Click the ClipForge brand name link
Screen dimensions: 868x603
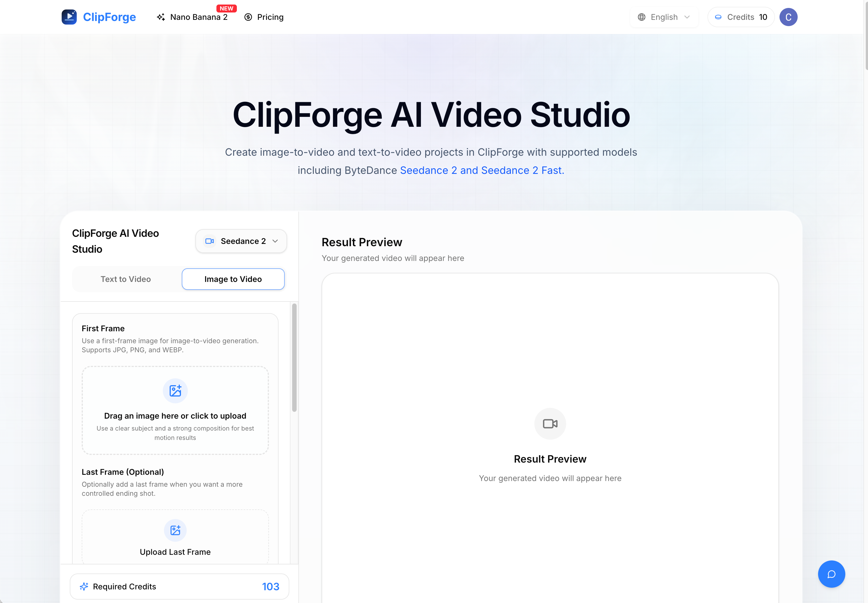click(x=109, y=17)
